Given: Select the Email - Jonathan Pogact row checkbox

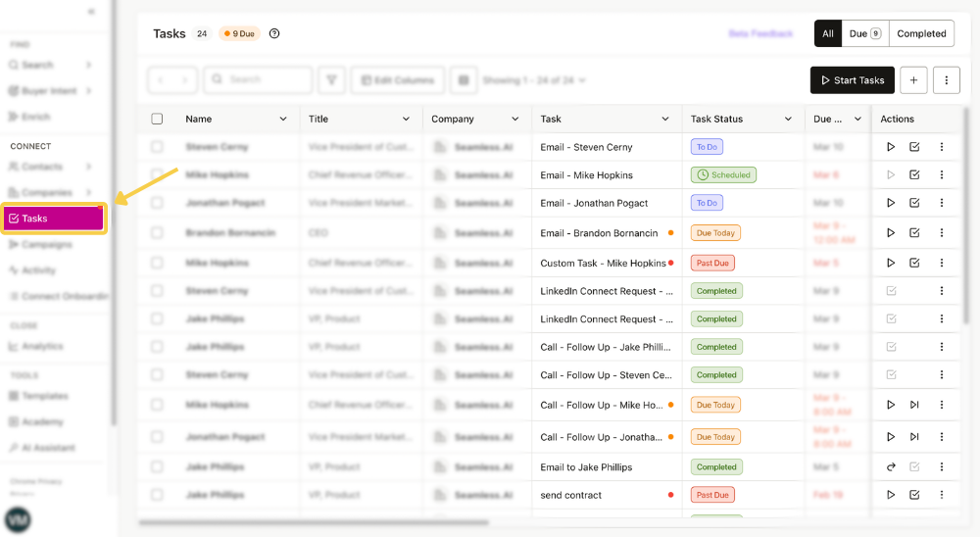Looking at the screenshot, I should pyautogui.click(x=157, y=203).
